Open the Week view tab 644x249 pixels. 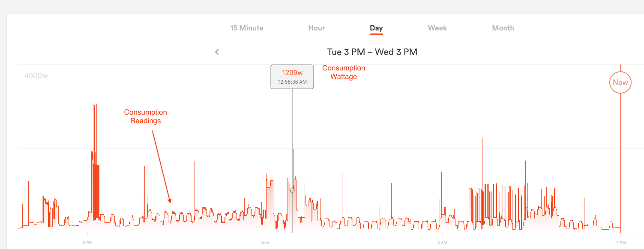pos(437,28)
